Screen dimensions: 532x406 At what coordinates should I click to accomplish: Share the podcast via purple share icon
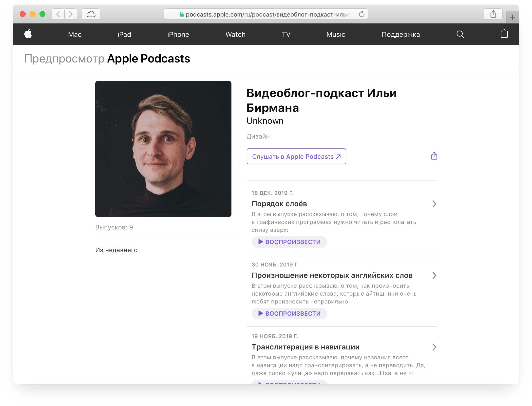(x=434, y=156)
